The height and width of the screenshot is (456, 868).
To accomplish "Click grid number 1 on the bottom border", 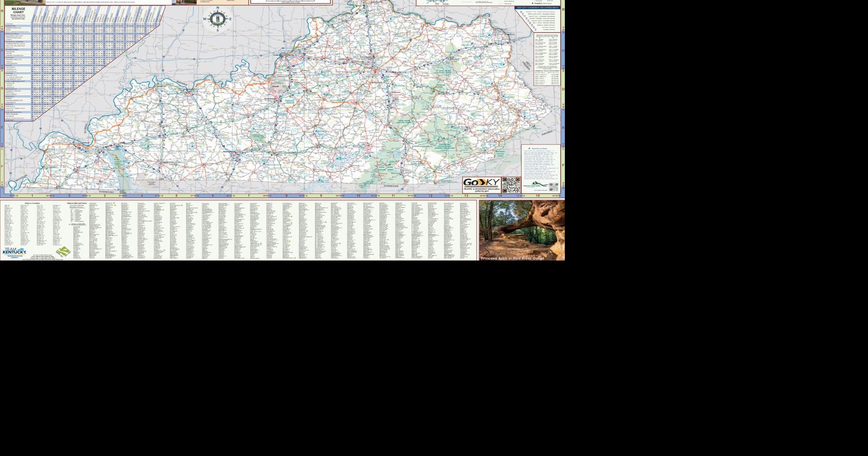I will 32,195.
